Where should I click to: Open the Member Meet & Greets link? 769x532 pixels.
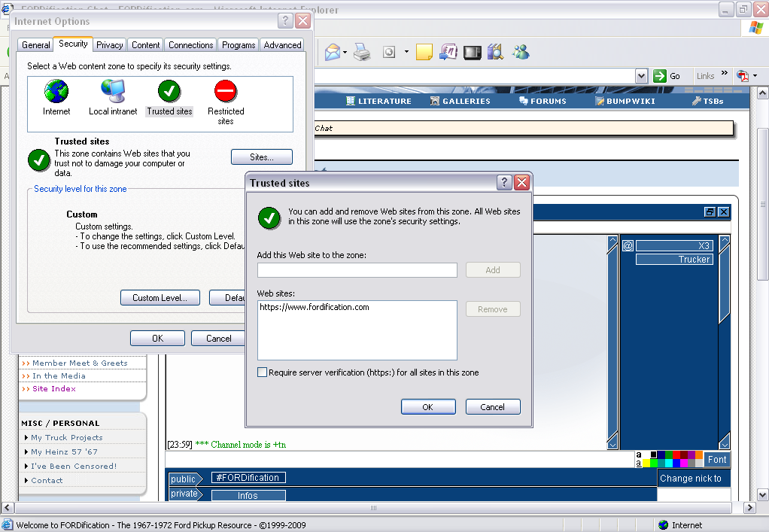(x=80, y=363)
